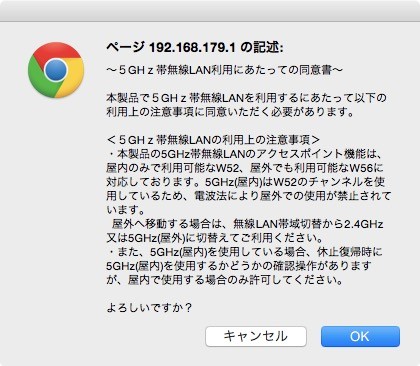Click the line starting 屋外へ移動する場合は
The width and height of the screenshot is (420, 366).
pyautogui.click(x=247, y=224)
